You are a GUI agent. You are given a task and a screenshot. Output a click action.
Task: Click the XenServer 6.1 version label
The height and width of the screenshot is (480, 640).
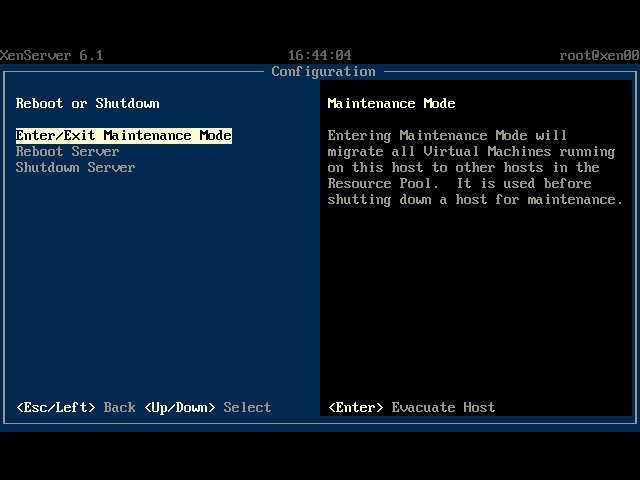click(51, 55)
